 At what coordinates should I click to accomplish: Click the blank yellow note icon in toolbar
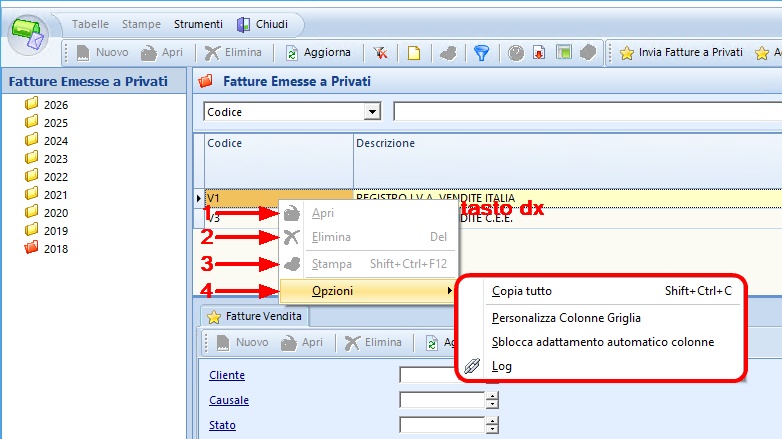click(x=412, y=53)
